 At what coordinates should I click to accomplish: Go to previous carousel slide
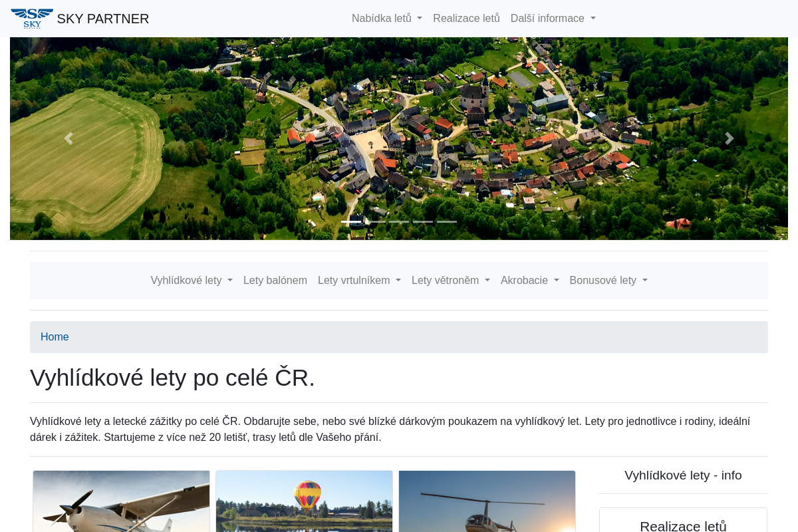point(68,138)
